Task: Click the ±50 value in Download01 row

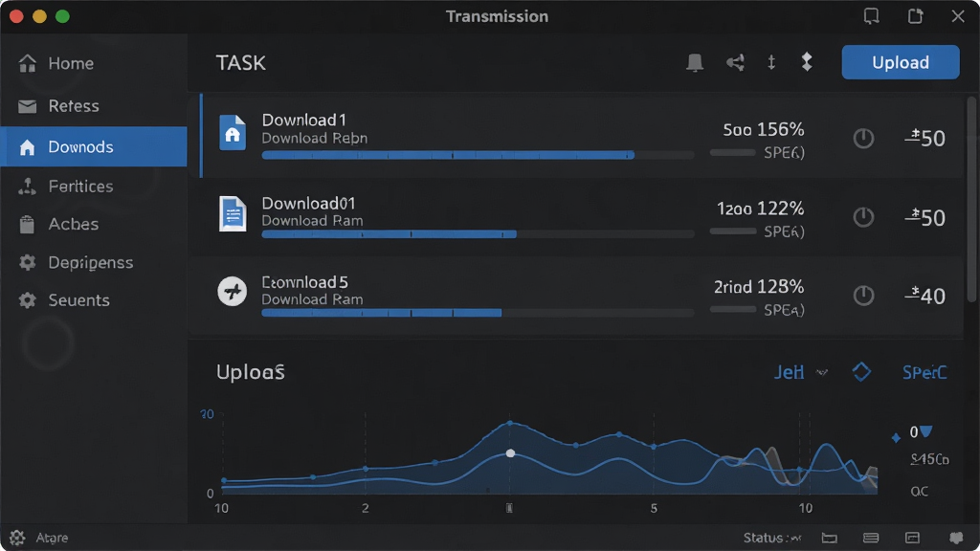Action: [x=925, y=217]
